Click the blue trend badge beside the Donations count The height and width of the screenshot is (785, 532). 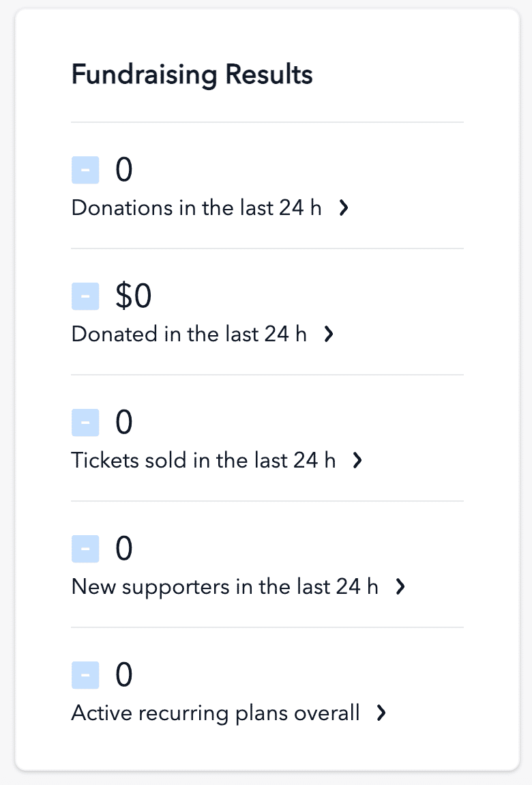[x=85, y=170]
